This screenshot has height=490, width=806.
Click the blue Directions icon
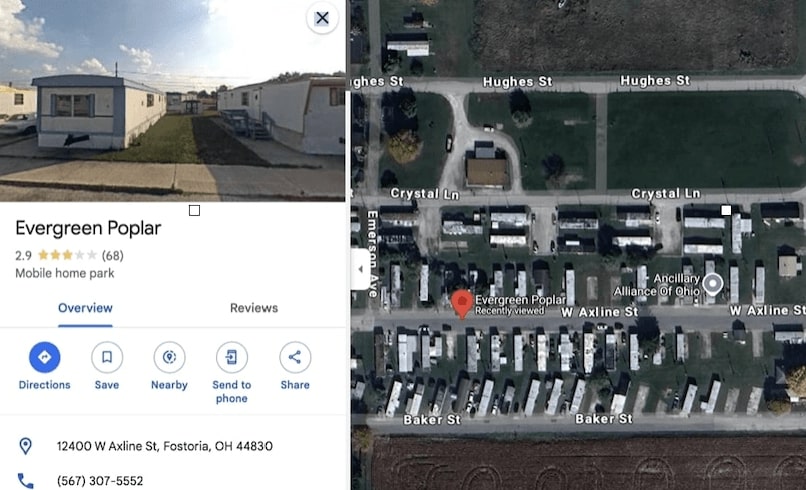[45, 357]
